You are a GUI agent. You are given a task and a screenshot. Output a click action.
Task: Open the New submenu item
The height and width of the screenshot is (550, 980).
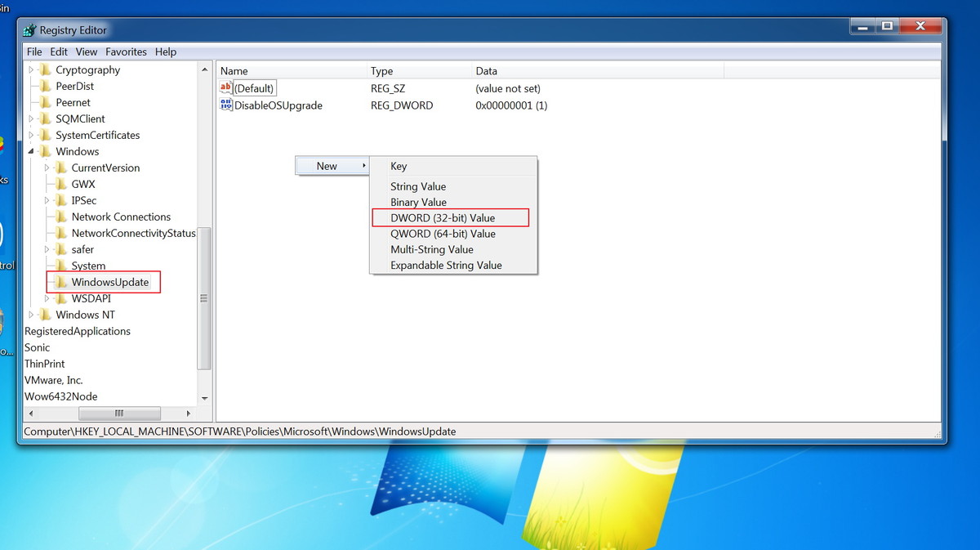pos(332,166)
